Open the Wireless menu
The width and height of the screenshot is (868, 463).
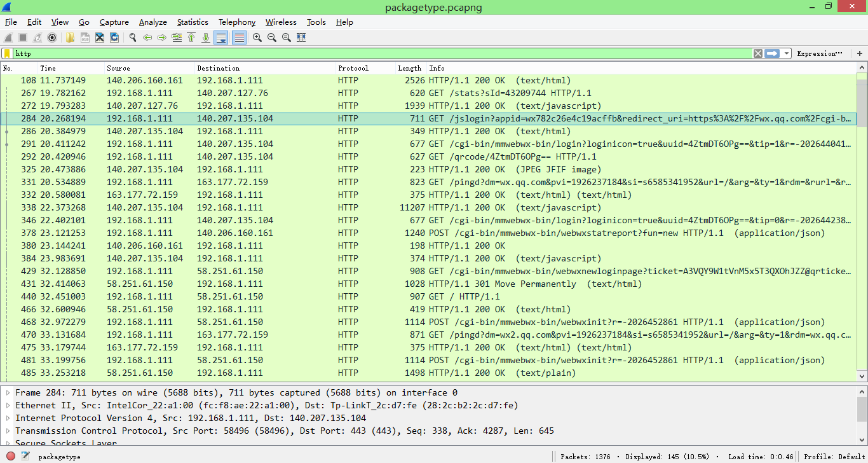click(281, 22)
